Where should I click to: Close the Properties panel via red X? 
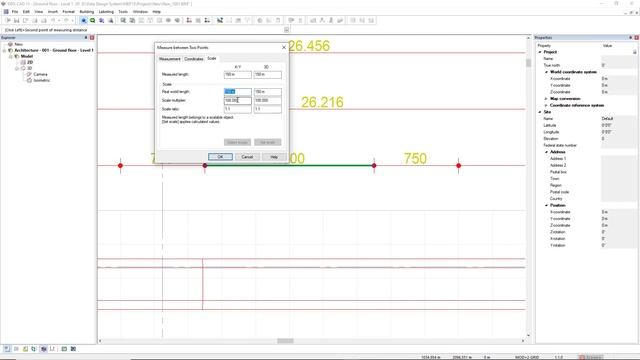pos(636,38)
